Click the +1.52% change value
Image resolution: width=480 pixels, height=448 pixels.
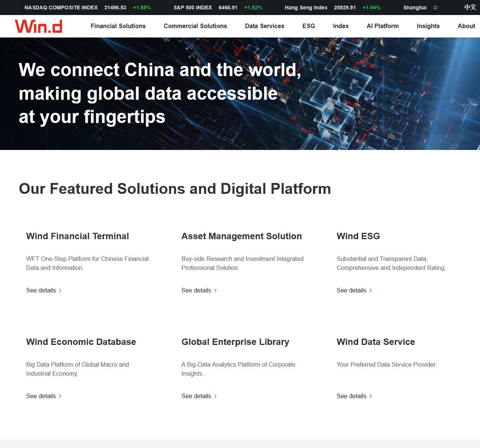[253, 7]
